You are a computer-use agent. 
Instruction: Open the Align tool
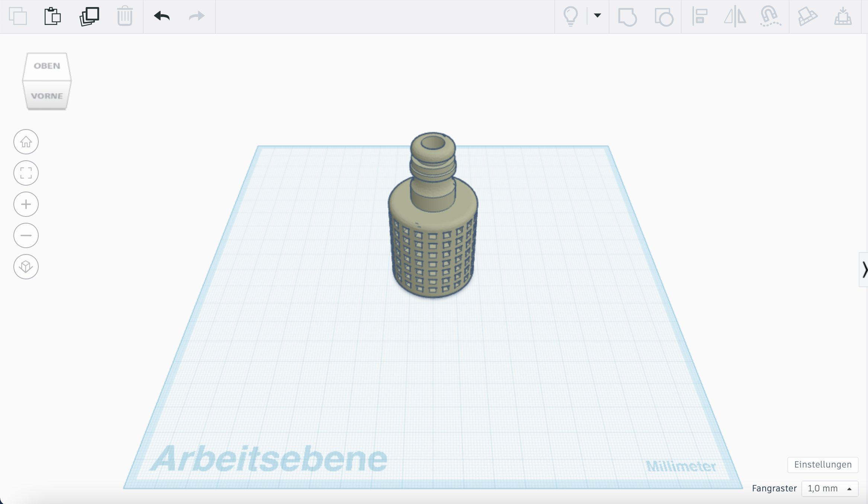(699, 16)
